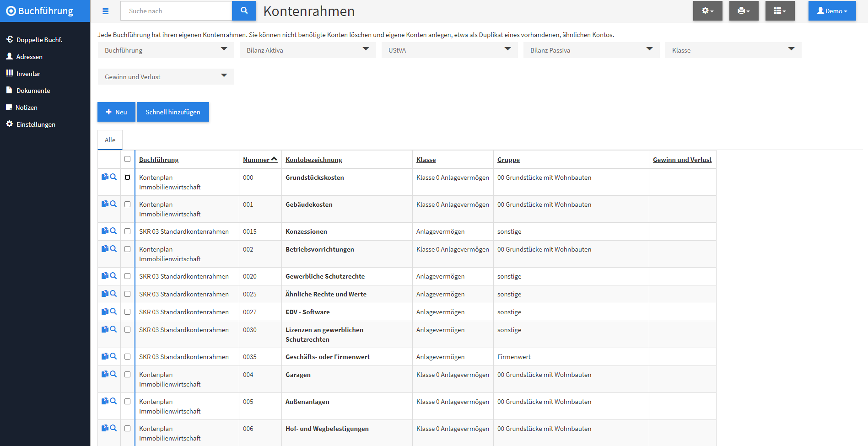Click the Geschäfts- oder Firmenwert account name
This screenshot has width=868, height=446.
coord(328,357)
